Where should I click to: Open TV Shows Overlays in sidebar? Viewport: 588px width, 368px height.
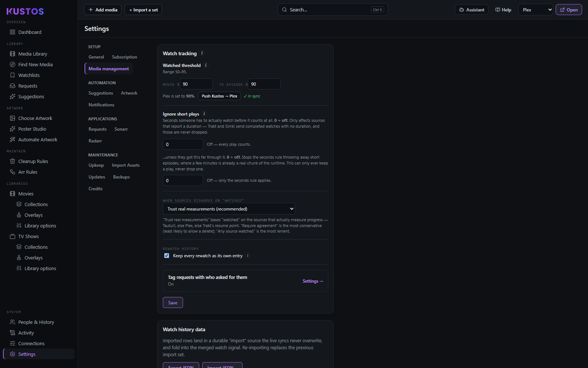coord(33,258)
